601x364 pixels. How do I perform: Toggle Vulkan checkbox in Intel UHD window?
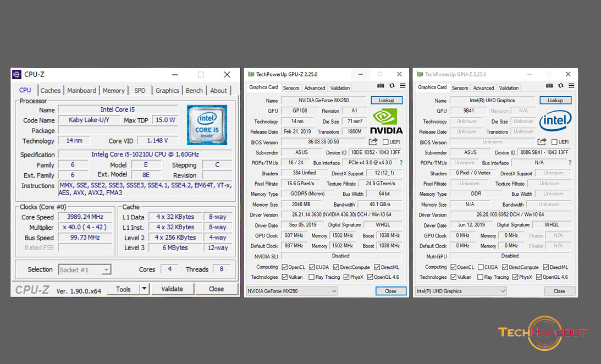click(x=454, y=277)
